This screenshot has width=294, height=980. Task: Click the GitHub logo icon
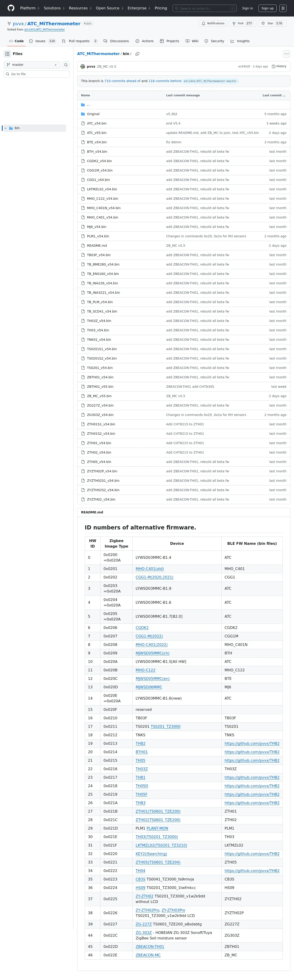tap(11, 8)
